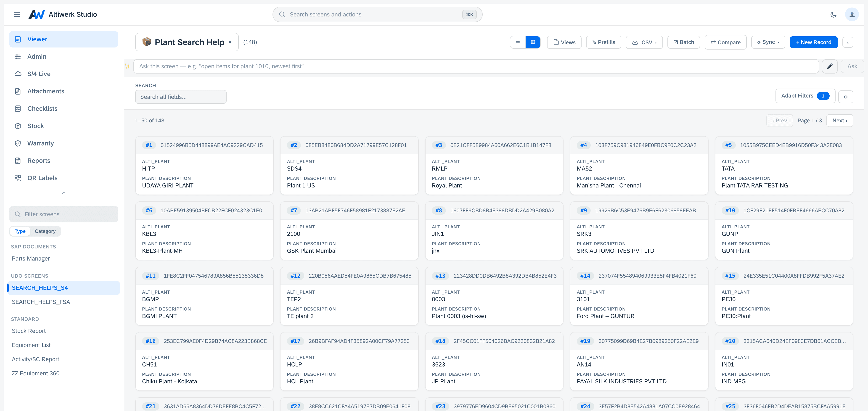The image size is (868, 411).
Task: Click the Ask button
Action: [852, 66]
